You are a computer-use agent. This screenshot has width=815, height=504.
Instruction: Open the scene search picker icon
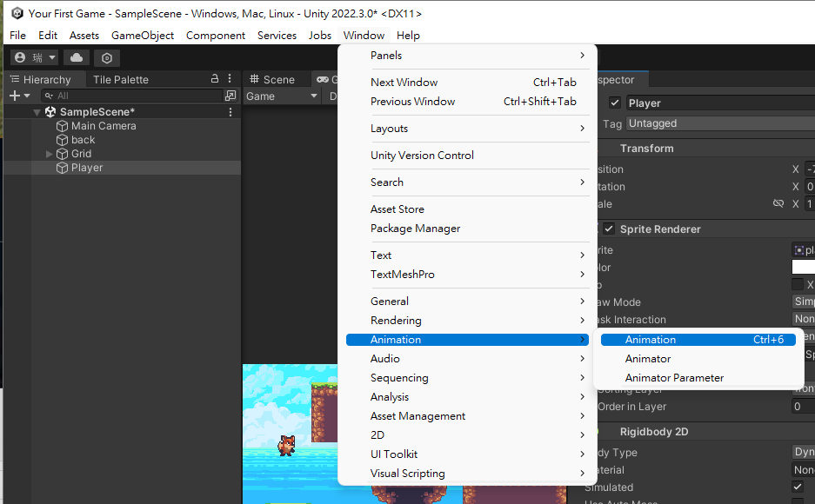(230, 96)
